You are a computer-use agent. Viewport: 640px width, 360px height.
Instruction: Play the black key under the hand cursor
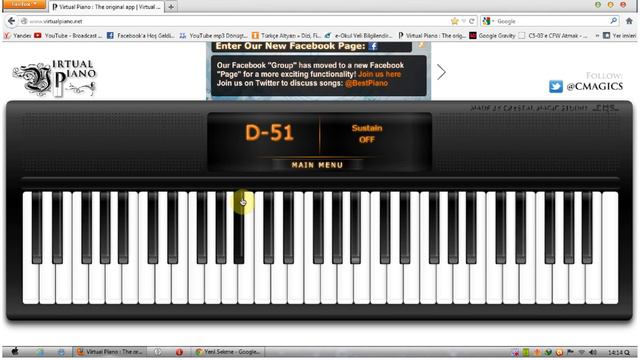pyautogui.click(x=239, y=229)
